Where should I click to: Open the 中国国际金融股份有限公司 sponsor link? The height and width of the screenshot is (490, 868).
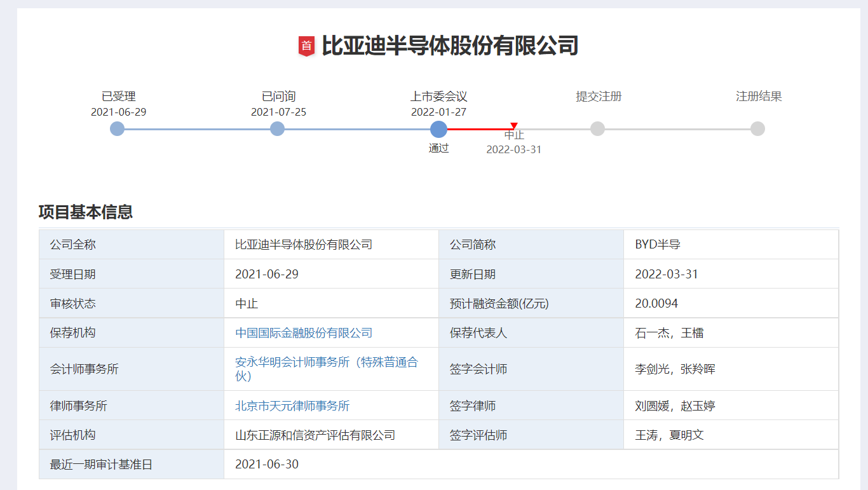304,333
